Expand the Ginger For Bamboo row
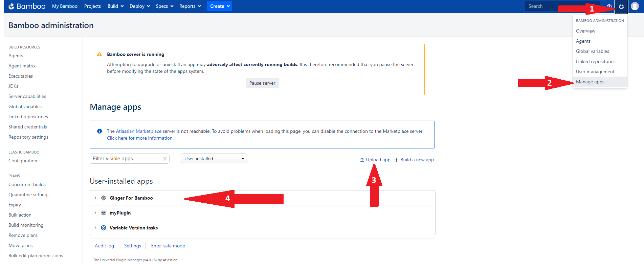This screenshot has width=644, height=264. click(95, 198)
